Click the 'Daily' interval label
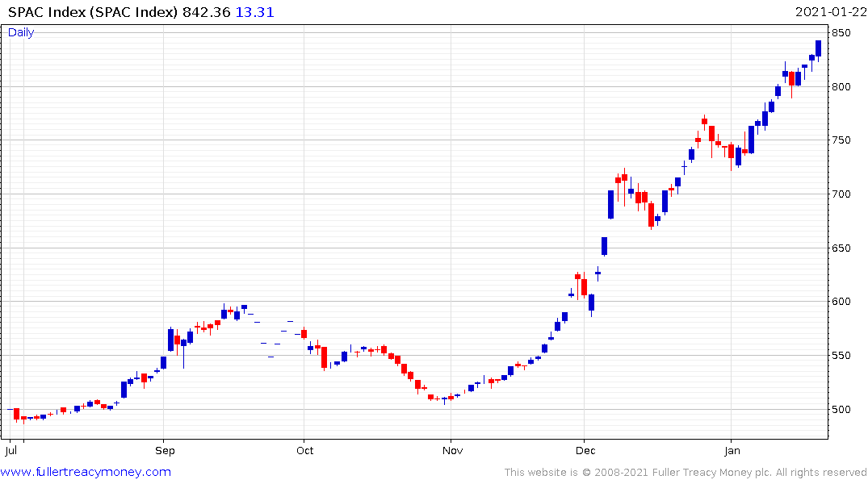The width and height of the screenshot is (868, 484). [21, 32]
